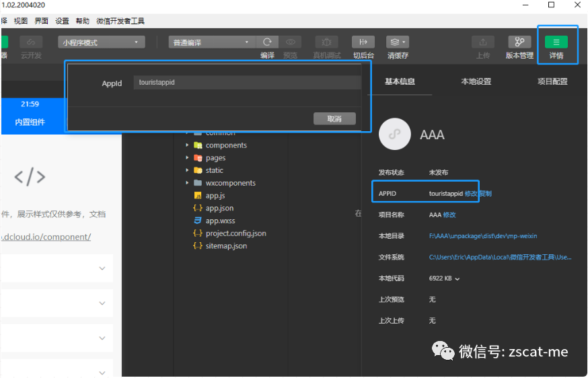Image resolution: width=588 pixels, height=378 pixels.
Task: Click the compile refresh icon
Action: [267, 42]
